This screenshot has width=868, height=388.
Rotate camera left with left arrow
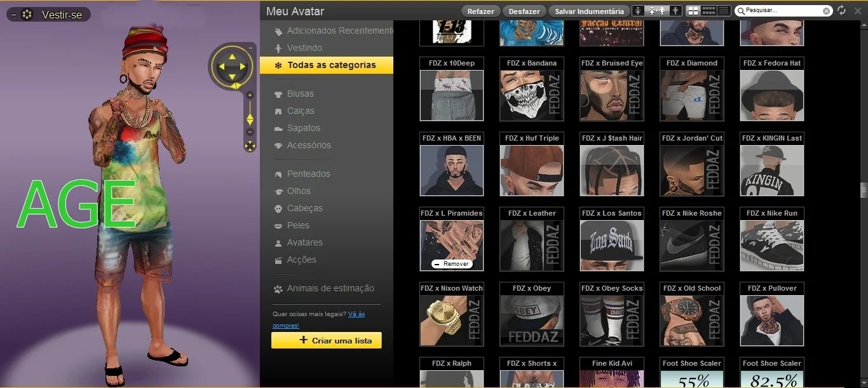220,67
